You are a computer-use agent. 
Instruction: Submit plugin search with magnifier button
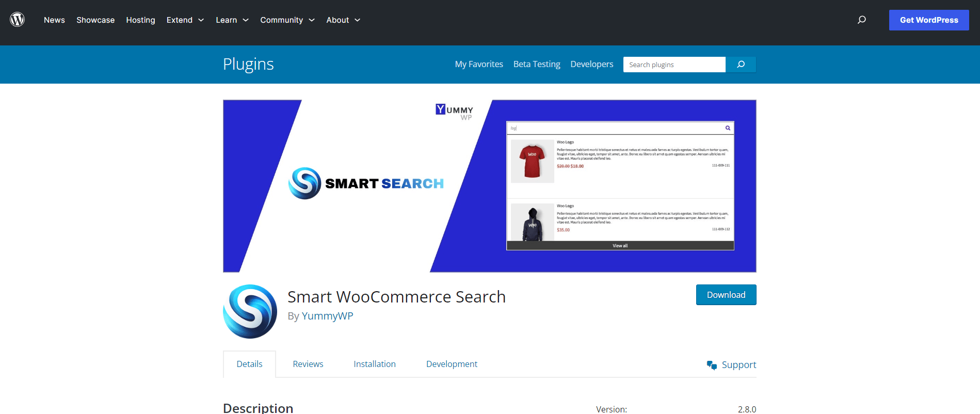(x=741, y=65)
